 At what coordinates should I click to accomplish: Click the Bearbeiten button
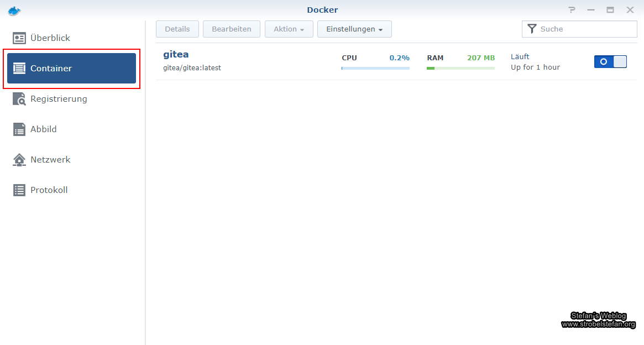231,29
